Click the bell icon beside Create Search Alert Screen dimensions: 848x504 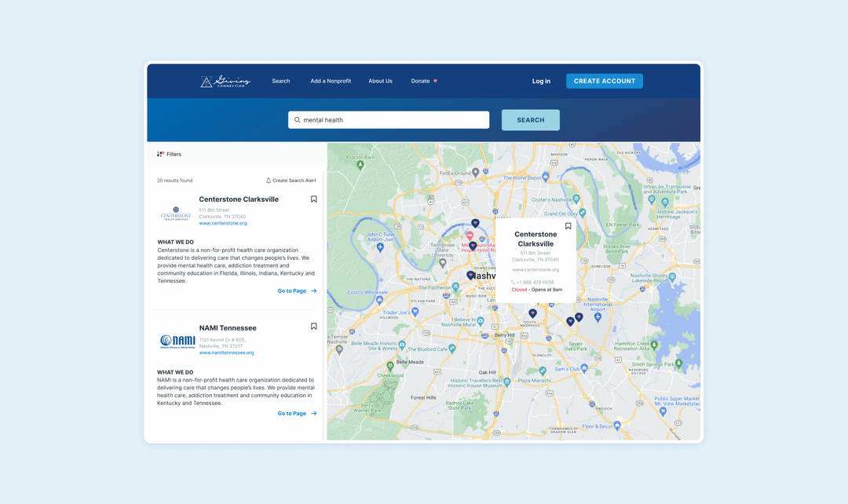click(269, 180)
